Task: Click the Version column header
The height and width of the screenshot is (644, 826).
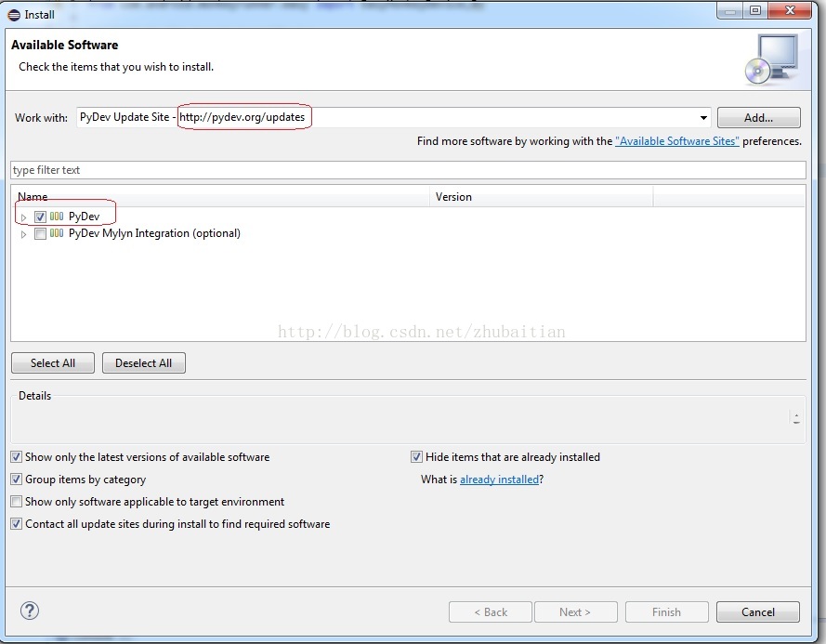Action: point(541,197)
